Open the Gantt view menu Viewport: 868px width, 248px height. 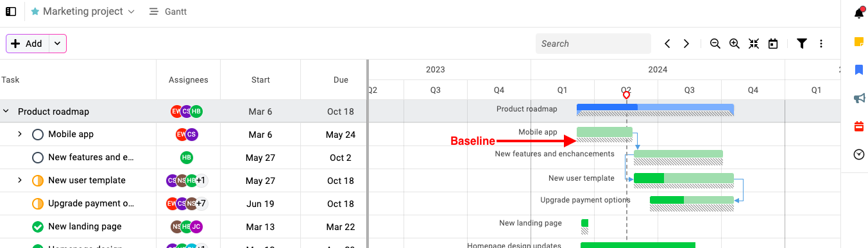click(x=167, y=12)
